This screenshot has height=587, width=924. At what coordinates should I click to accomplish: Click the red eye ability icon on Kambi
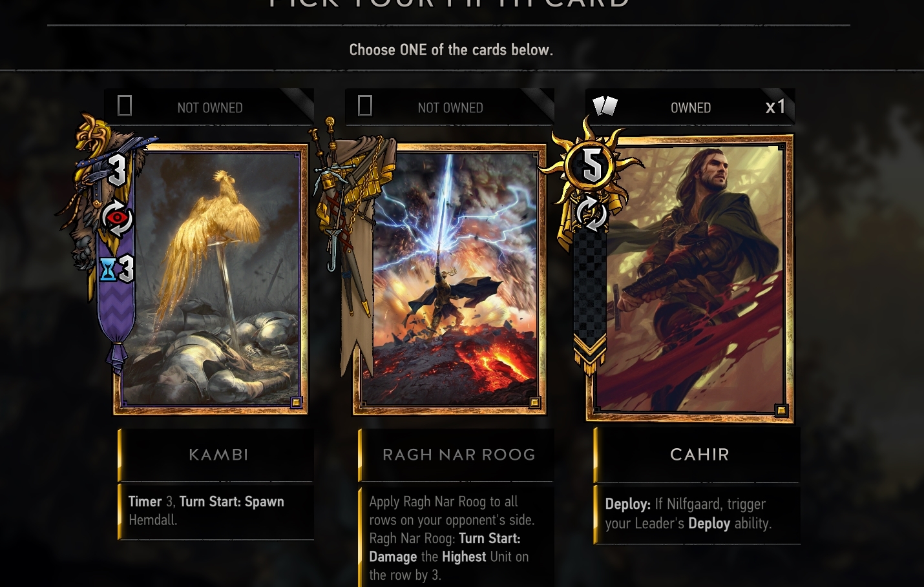(x=116, y=218)
